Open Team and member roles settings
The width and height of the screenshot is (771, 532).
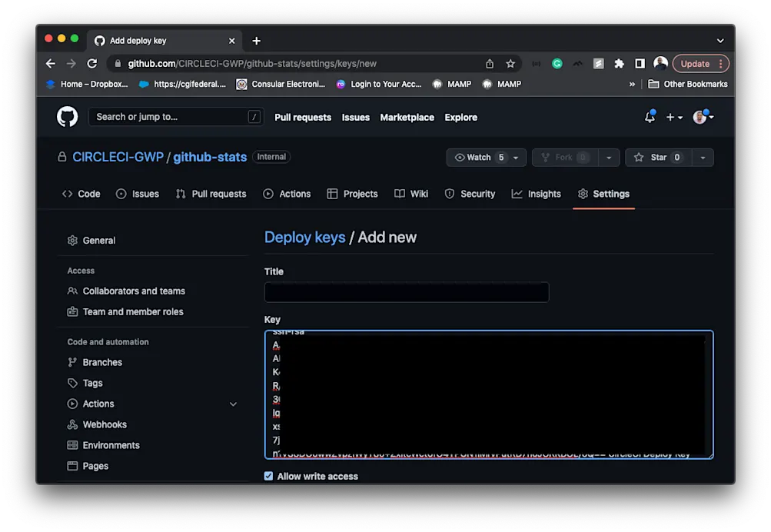pyautogui.click(x=125, y=311)
